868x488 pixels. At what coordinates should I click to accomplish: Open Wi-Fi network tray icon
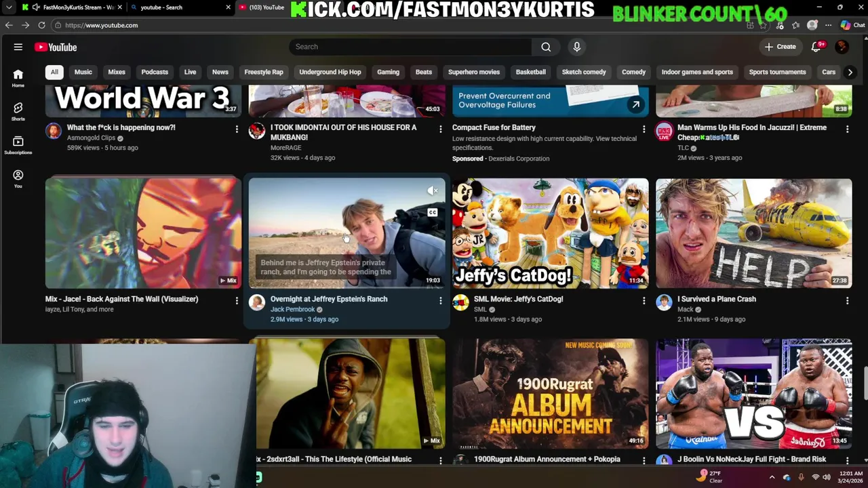pyautogui.click(x=815, y=478)
